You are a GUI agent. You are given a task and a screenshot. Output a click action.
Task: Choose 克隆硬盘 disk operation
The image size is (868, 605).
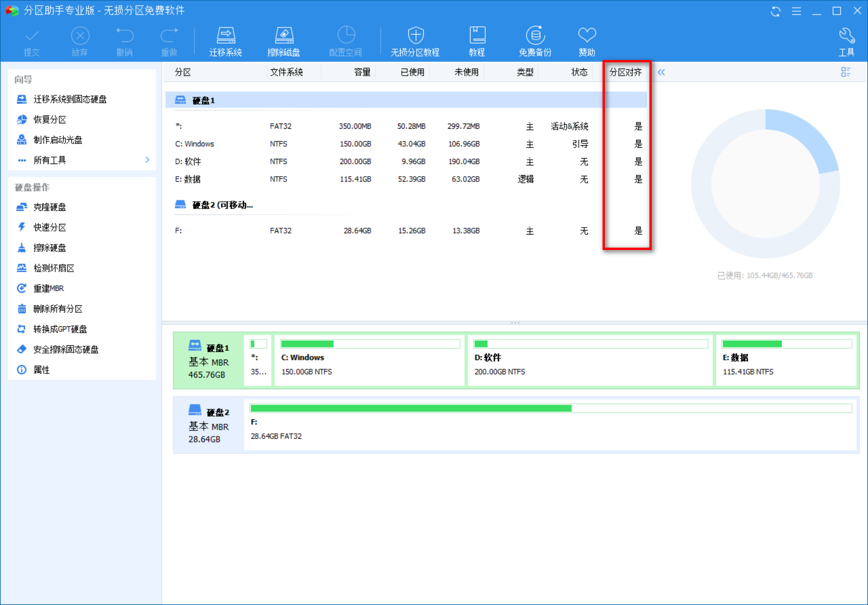[41, 207]
